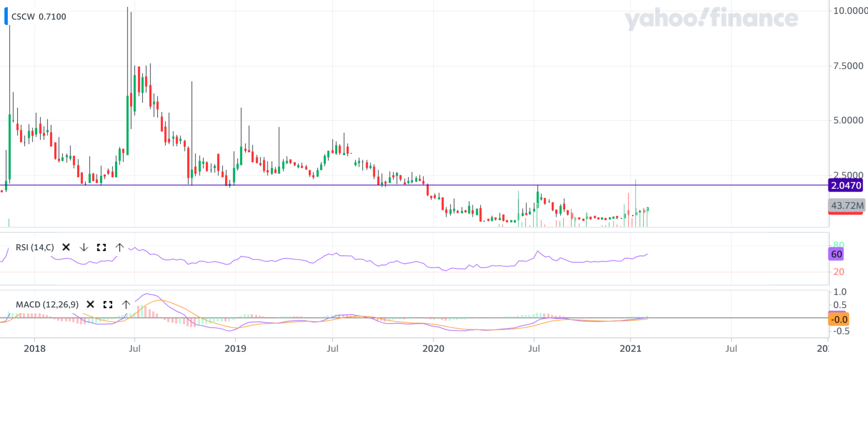
Task: Click the MACD axis 1.0 label
Action: click(840, 292)
